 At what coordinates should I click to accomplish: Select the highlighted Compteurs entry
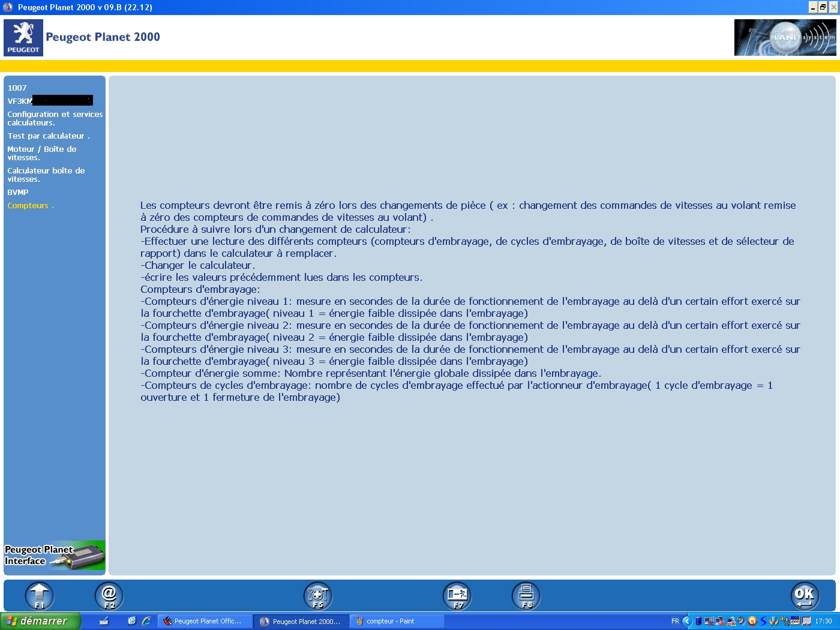click(x=31, y=205)
